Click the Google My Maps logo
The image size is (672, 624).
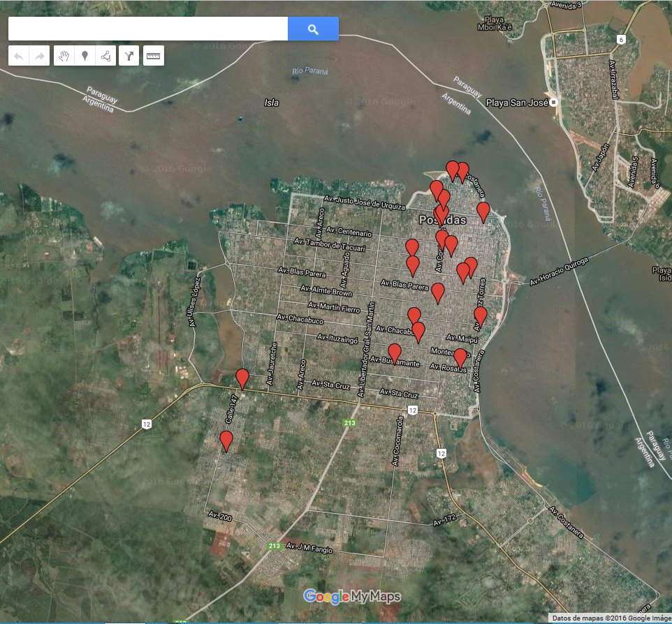tap(352, 596)
